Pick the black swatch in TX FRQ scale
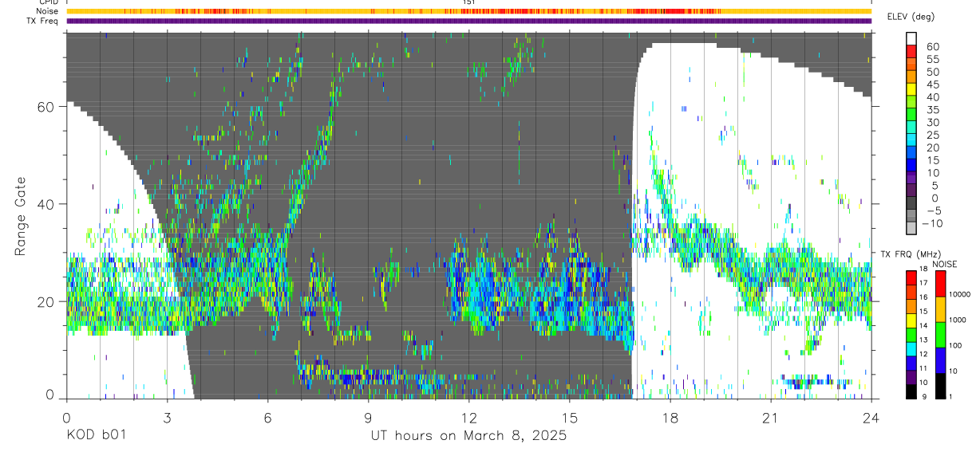This screenshot has height=452, width=980. point(911,392)
